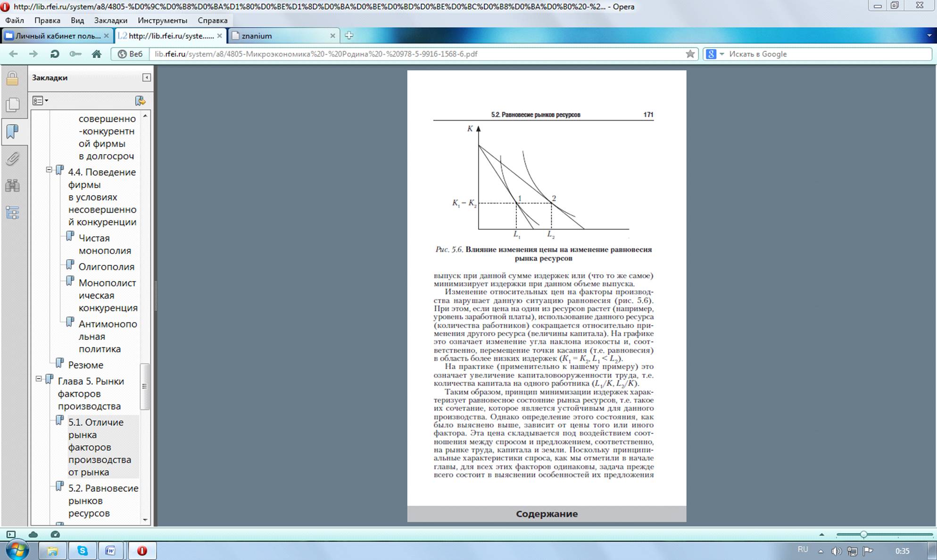This screenshot has height=560, width=937.
Task: Open the PDF page thumbnails panel
Action: [x=13, y=105]
